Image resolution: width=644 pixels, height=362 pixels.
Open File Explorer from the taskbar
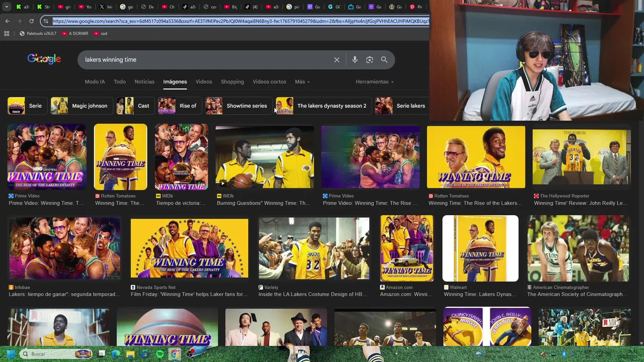tap(130, 354)
